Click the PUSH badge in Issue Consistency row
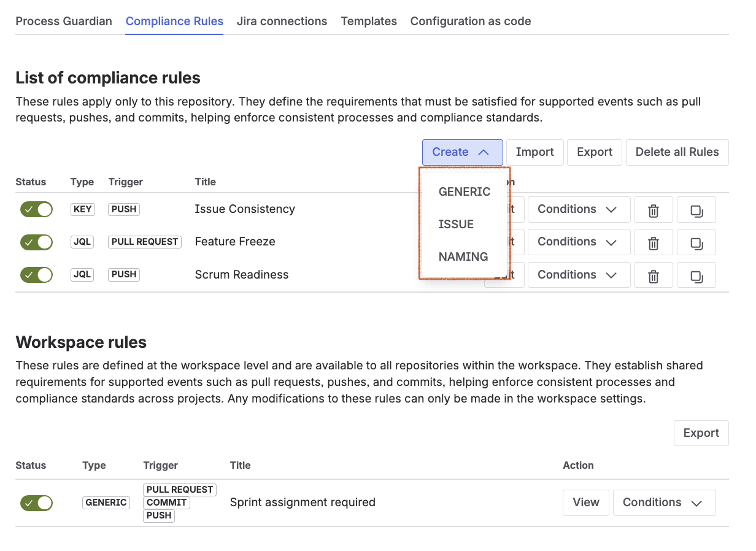756x551 pixels. [124, 209]
